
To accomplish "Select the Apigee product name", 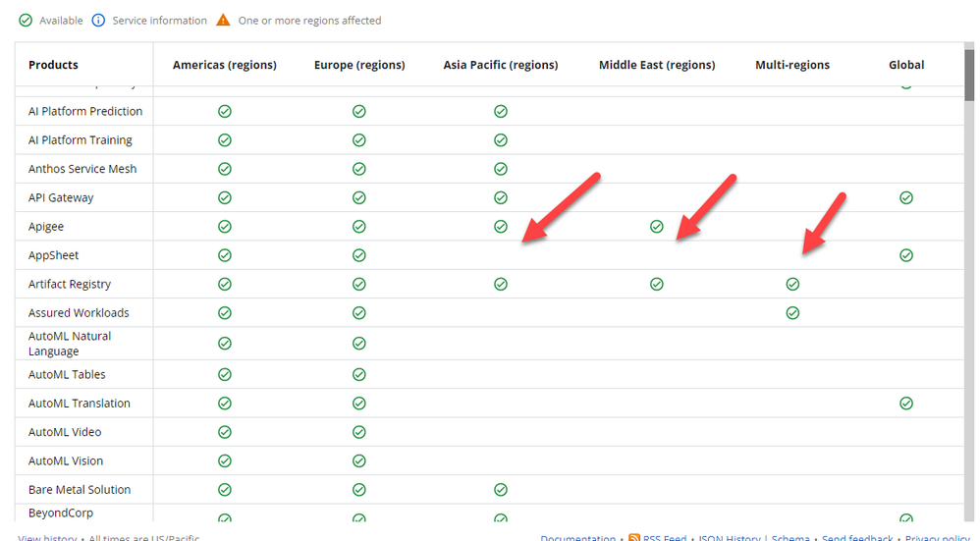I will coord(45,226).
